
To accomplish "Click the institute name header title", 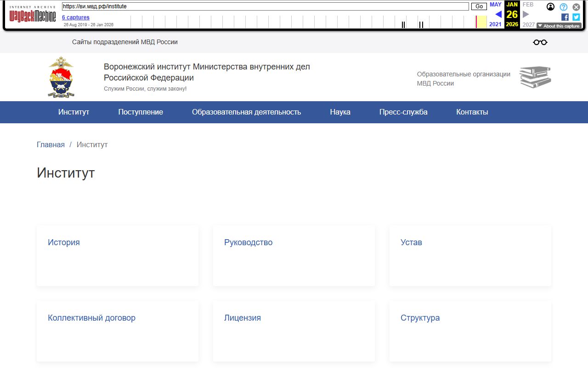I will [207, 72].
